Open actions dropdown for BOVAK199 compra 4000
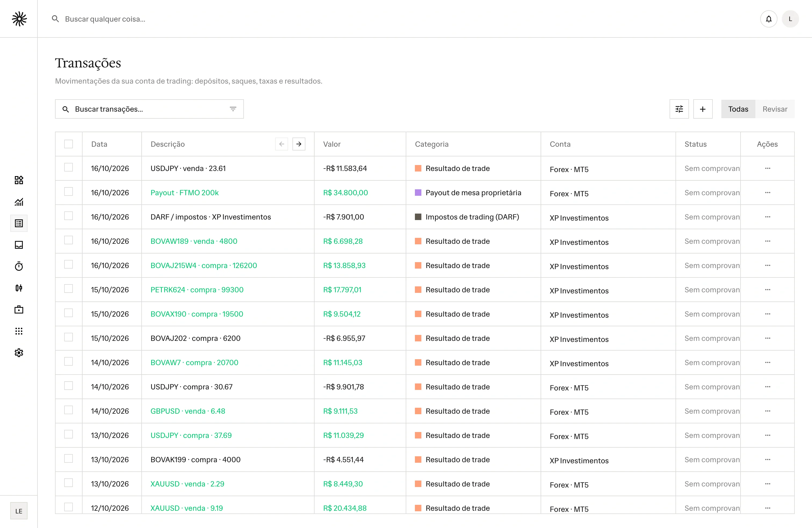 (x=767, y=460)
